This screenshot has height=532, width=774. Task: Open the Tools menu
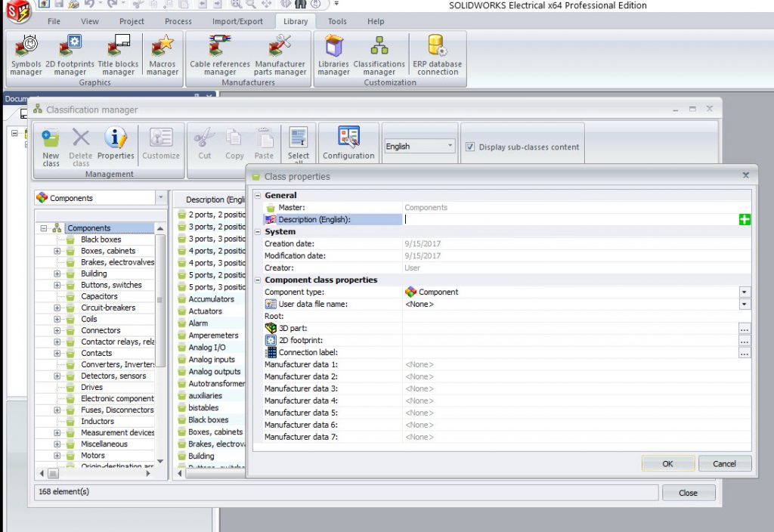337,22
